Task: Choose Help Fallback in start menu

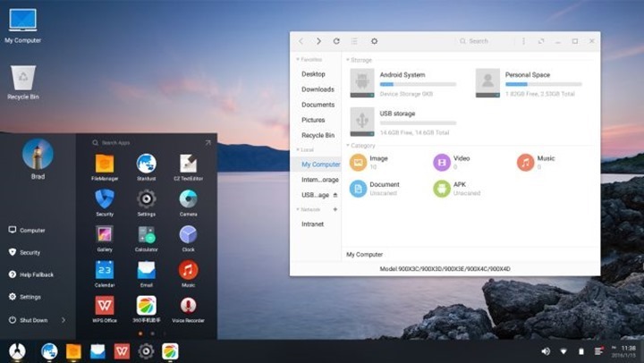Action: click(36, 274)
